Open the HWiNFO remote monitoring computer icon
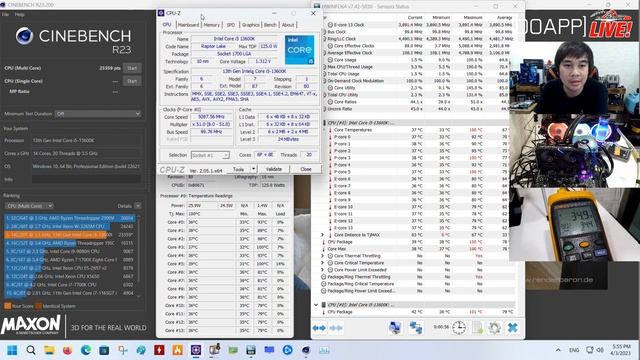This screenshot has width=640, height=360. pos(395,328)
